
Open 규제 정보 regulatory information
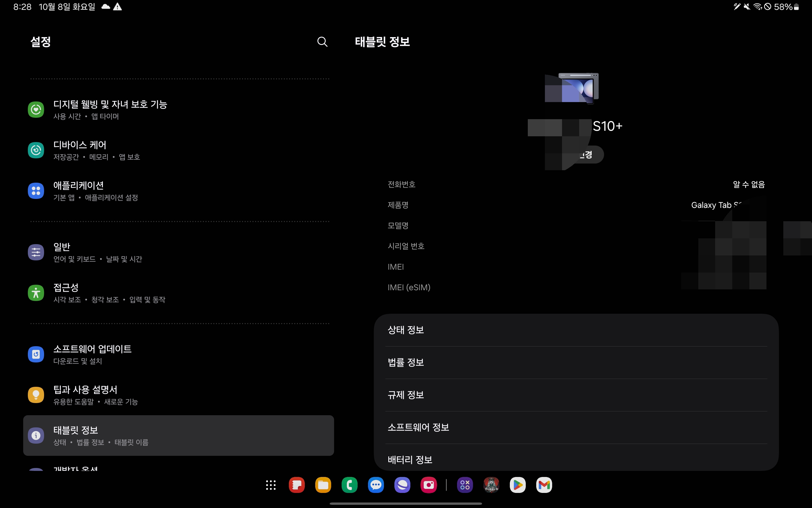[576, 395]
